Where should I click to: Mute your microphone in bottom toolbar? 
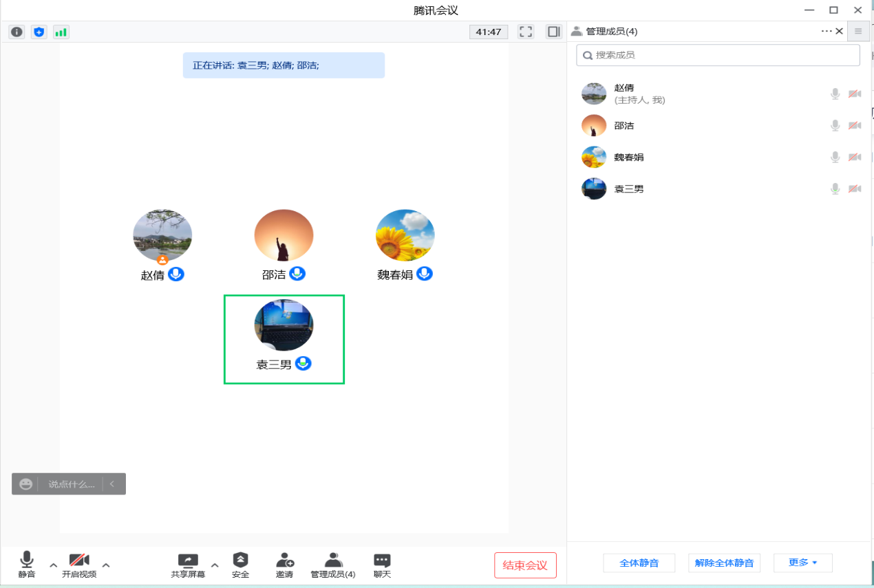pos(27,565)
